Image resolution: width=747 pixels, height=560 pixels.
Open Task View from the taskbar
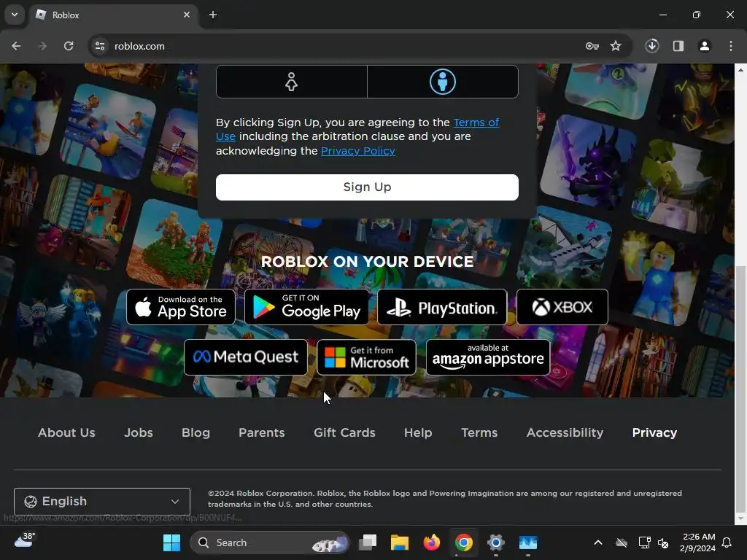tap(368, 542)
